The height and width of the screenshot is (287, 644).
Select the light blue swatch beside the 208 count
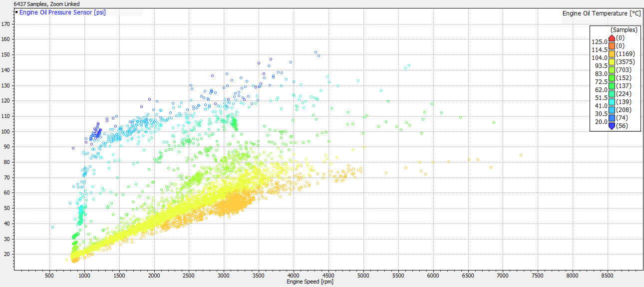pos(612,110)
